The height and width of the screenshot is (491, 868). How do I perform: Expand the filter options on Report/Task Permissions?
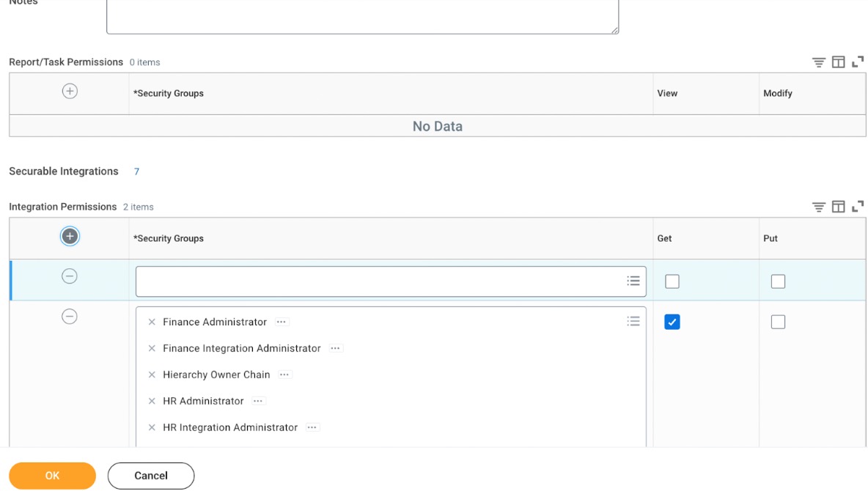point(819,62)
